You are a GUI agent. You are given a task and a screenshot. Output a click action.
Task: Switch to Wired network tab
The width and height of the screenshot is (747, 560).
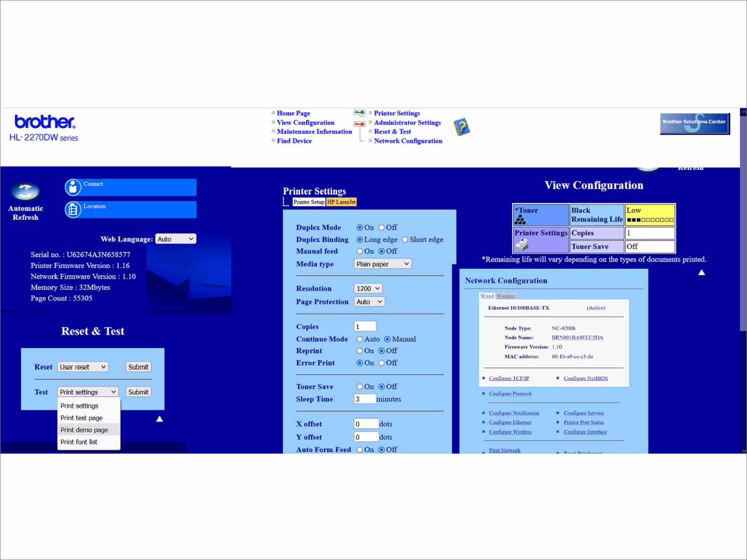pos(486,296)
